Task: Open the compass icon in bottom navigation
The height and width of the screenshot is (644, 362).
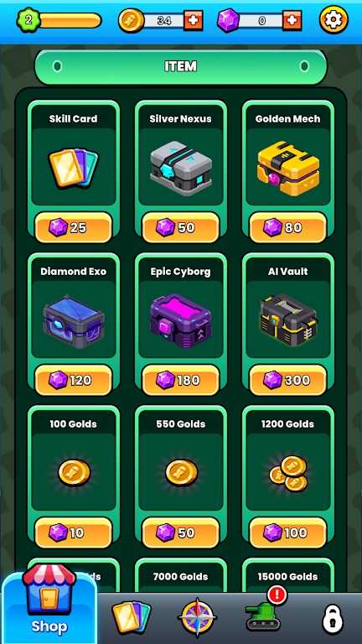Action: [x=198, y=618]
